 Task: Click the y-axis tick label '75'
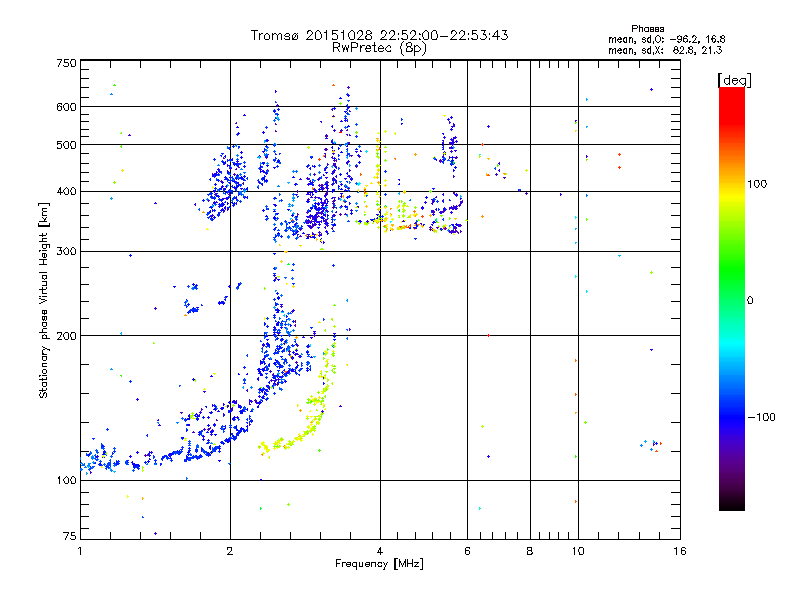pos(70,536)
